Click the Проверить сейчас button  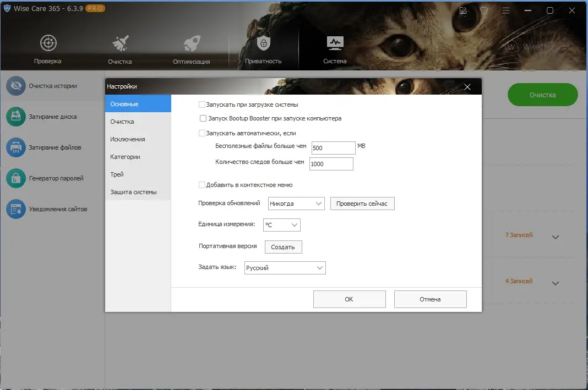[x=362, y=204]
